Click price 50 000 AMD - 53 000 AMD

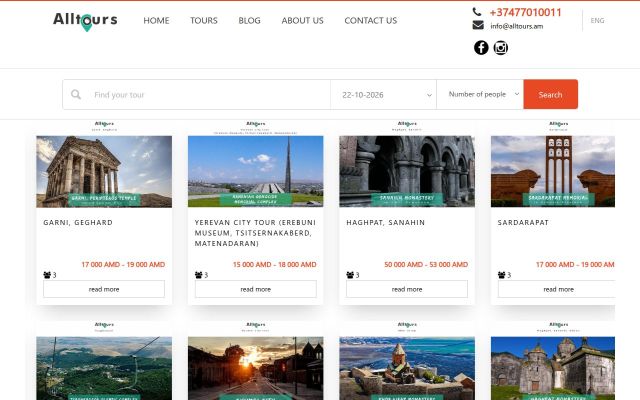(426, 264)
